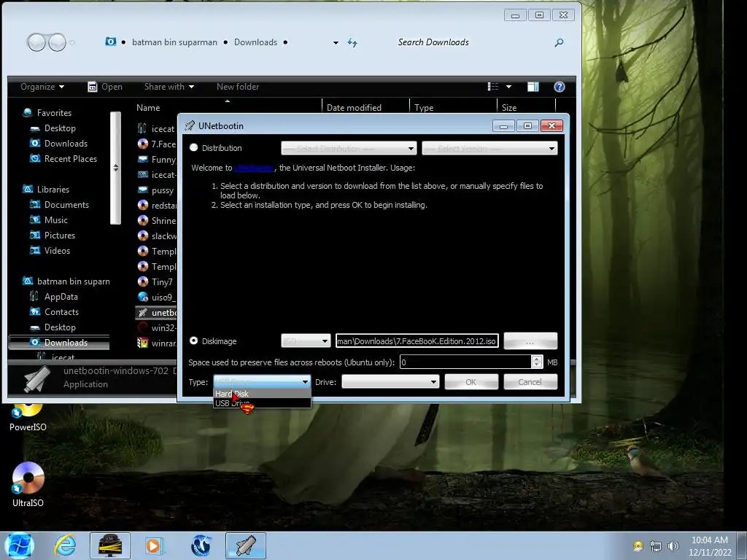Open the UNetbootin hyperlink
Image resolution: width=747 pixels, height=560 pixels.
tap(254, 168)
